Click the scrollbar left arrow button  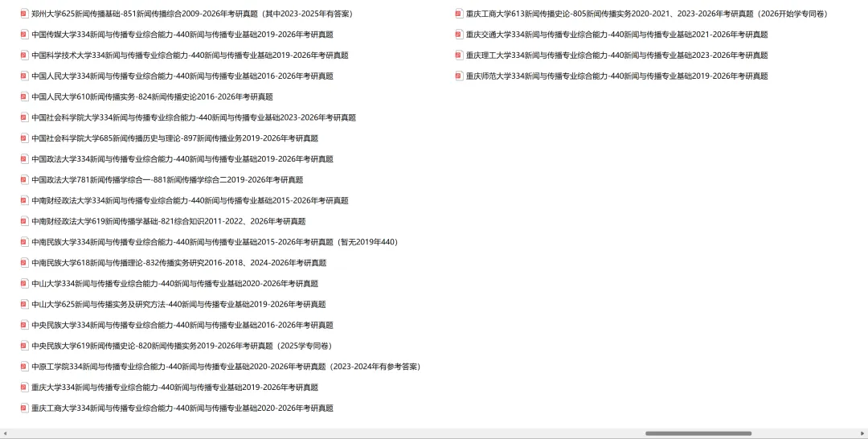coord(5,433)
